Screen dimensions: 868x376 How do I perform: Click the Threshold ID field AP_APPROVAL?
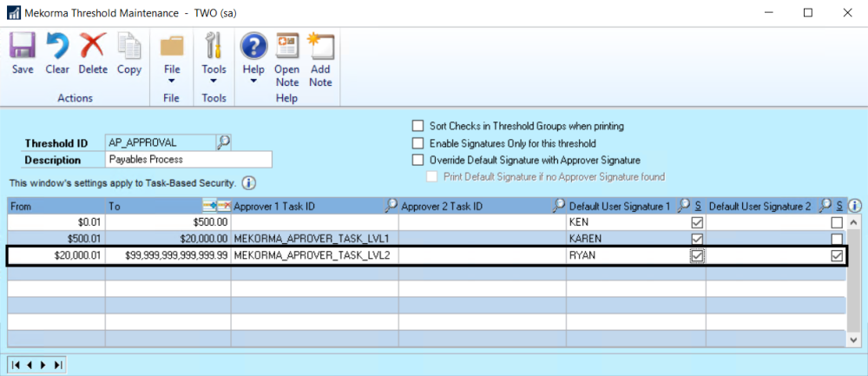160,142
